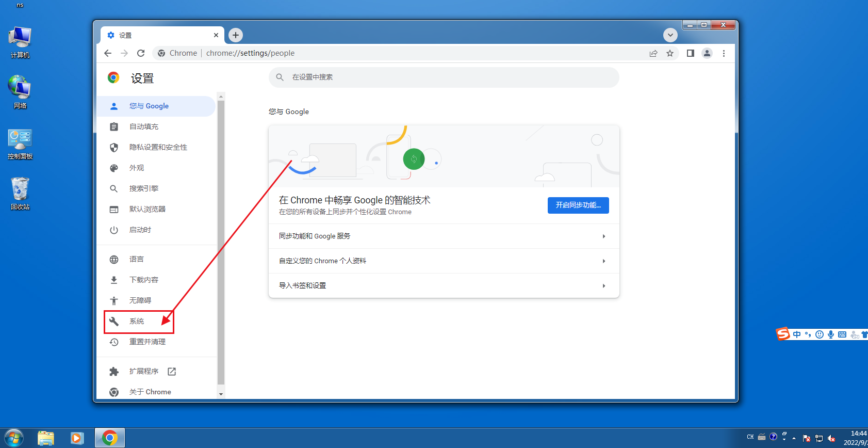Expand 导入书签和设置 row

point(444,285)
